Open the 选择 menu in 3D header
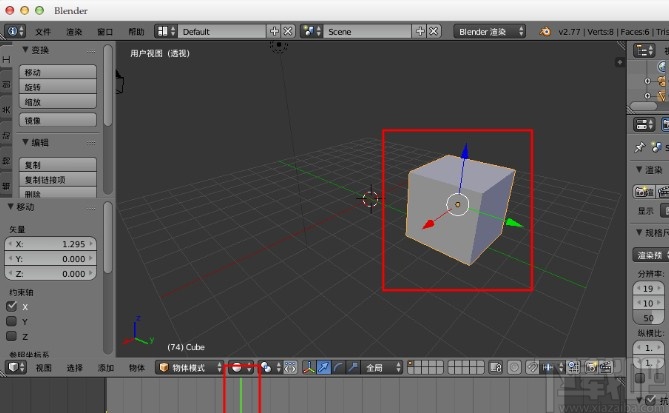669x413 pixels. pos(74,368)
